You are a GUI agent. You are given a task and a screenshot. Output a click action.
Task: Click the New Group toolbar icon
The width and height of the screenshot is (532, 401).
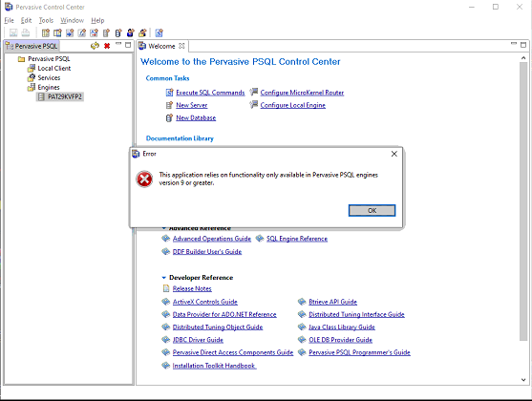coord(142,32)
